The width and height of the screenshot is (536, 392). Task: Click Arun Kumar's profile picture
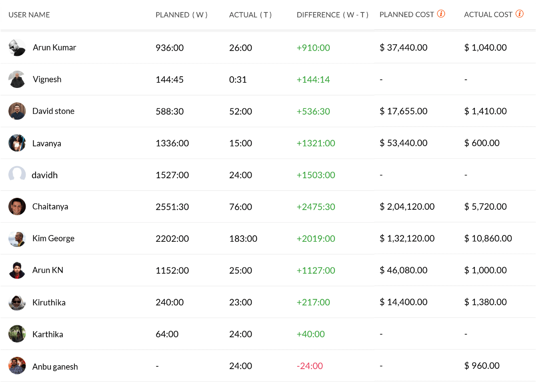[x=17, y=47]
